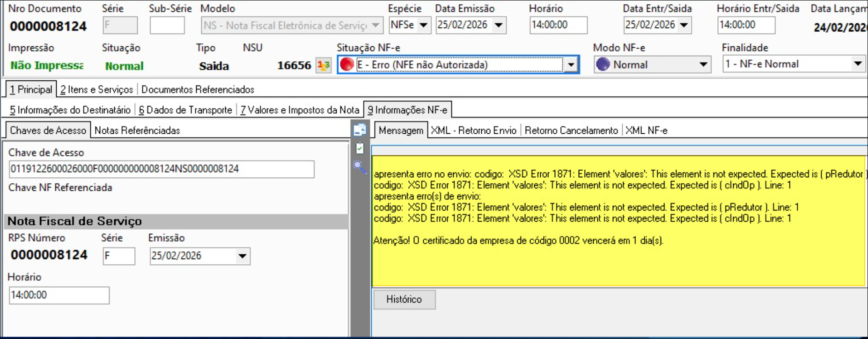
Task: Switch to the Itens e Serviços tab
Action: (x=97, y=89)
